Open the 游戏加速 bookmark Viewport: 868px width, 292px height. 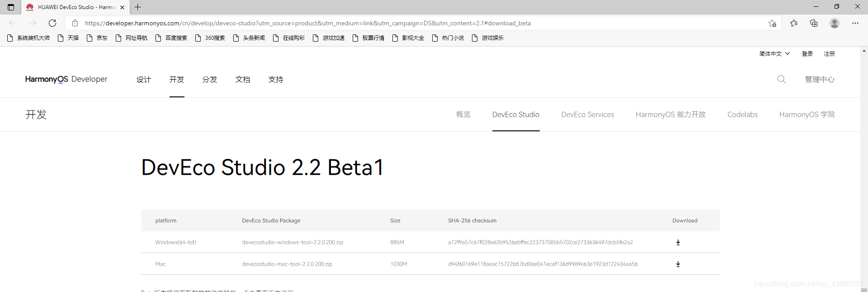(x=329, y=38)
